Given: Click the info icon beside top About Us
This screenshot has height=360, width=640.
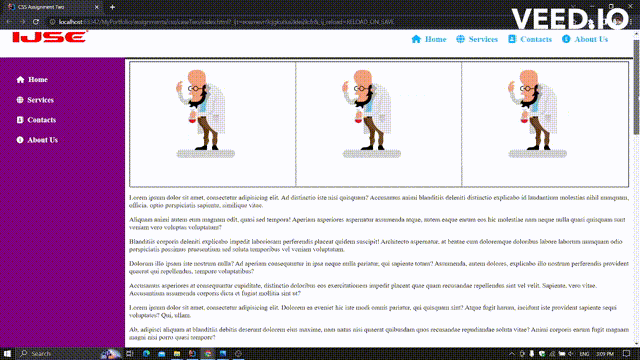Looking at the screenshot, I should [566, 39].
